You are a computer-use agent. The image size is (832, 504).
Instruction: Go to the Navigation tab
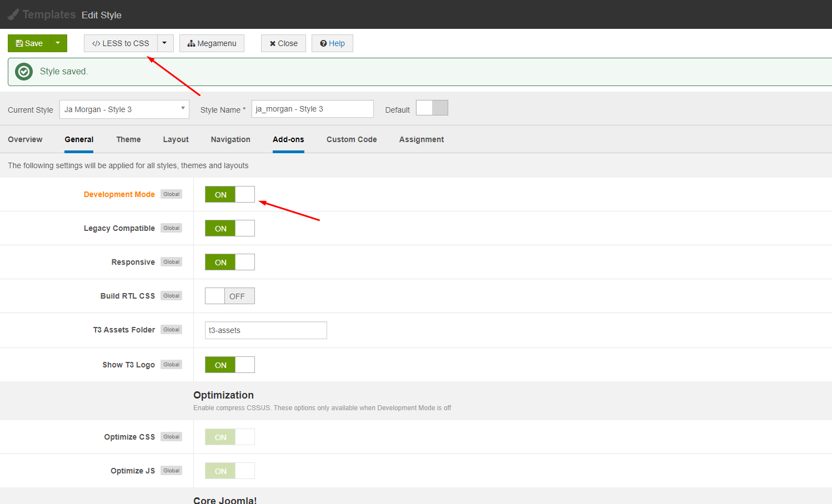click(x=230, y=139)
